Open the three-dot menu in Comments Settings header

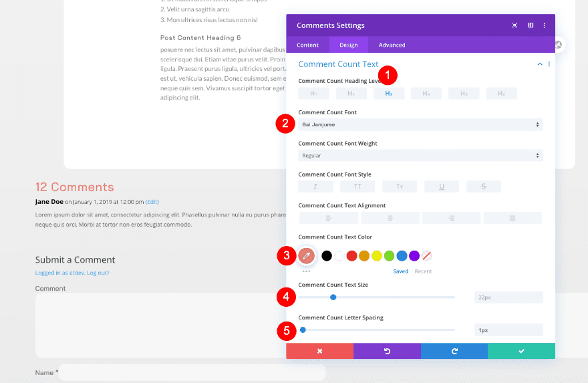(544, 25)
